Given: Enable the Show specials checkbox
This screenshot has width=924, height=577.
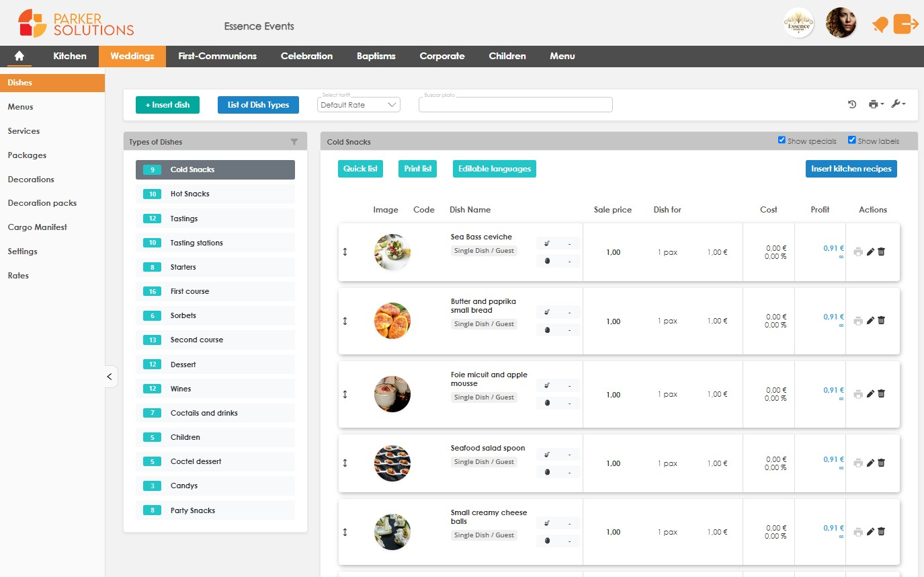Looking at the screenshot, I should pyautogui.click(x=782, y=140).
